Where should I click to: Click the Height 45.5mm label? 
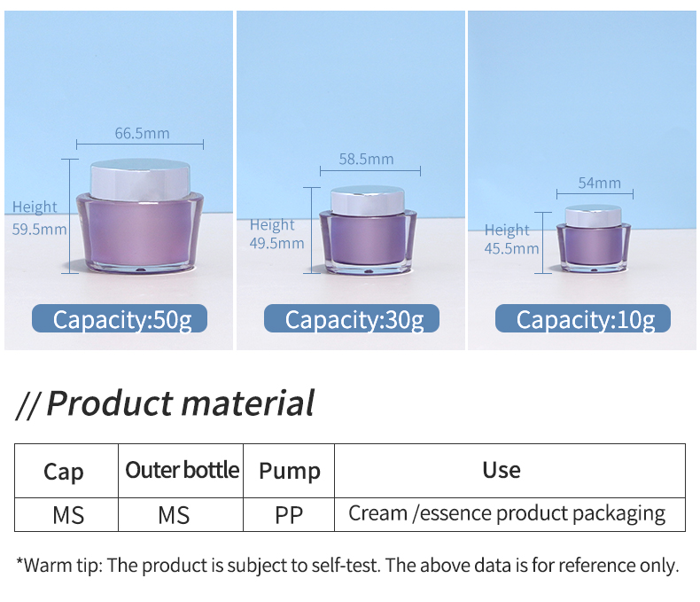[511, 238]
